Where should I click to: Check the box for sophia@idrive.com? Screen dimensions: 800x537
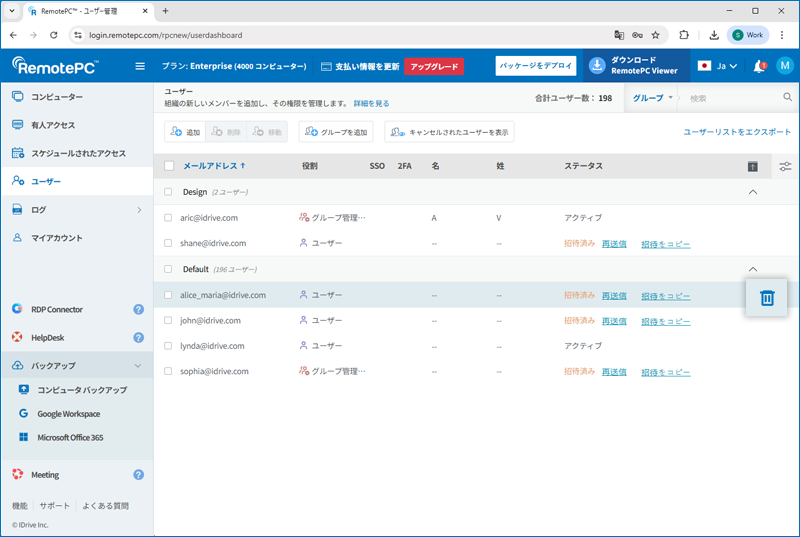[x=168, y=371]
